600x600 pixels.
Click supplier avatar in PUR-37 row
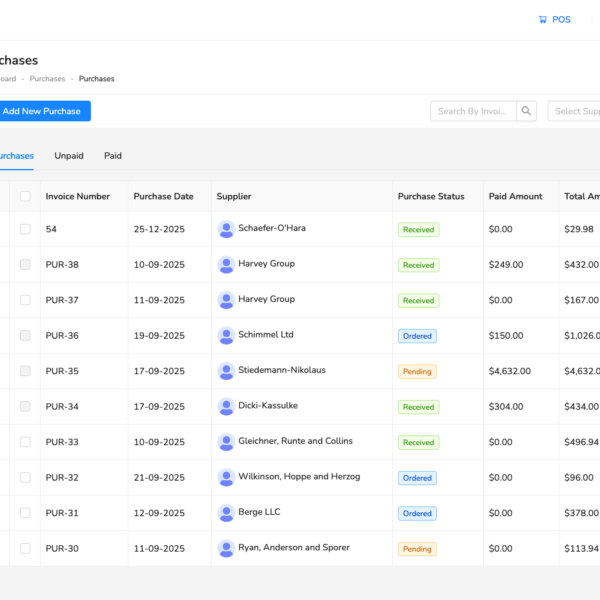226,300
